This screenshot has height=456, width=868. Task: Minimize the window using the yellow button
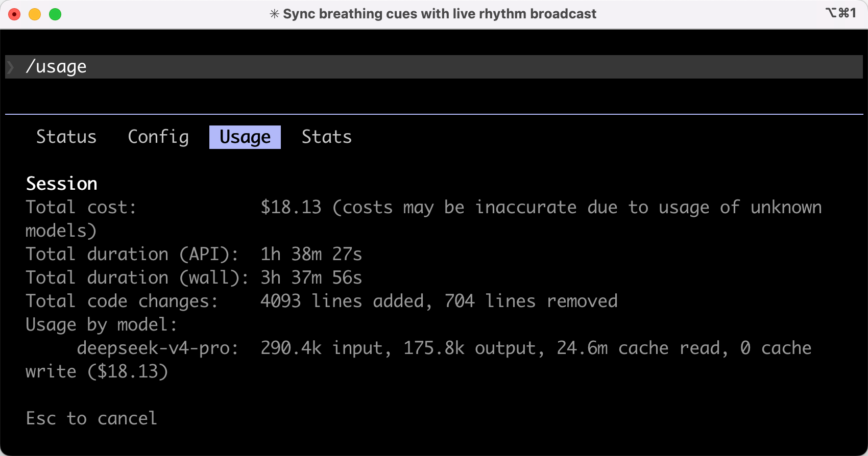pos(35,14)
